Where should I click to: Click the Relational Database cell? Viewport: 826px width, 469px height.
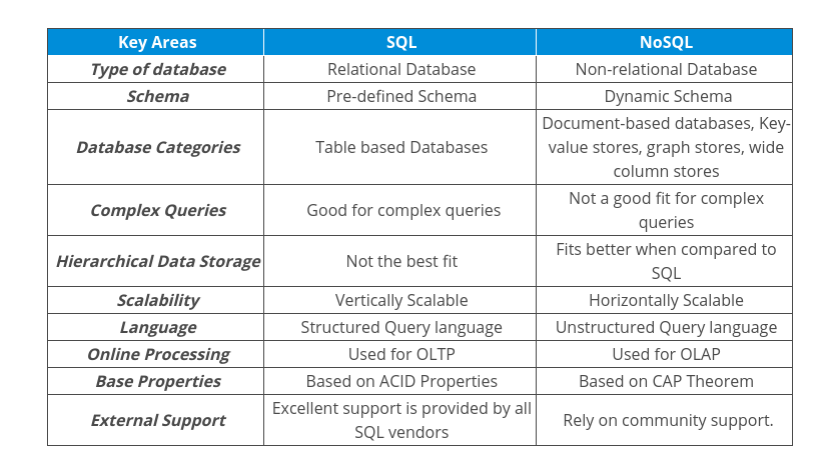click(x=400, y=69)
